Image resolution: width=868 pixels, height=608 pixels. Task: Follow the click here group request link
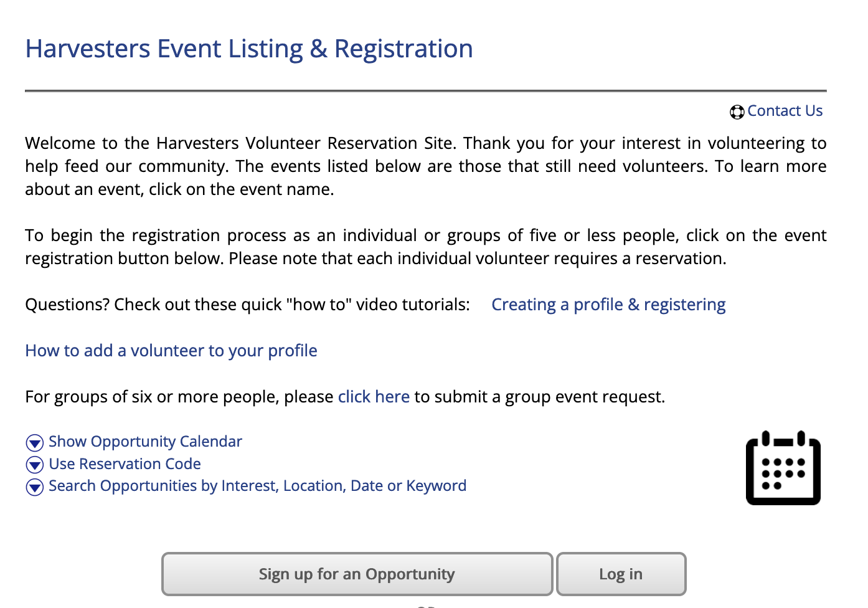click(x=374, y=397)
